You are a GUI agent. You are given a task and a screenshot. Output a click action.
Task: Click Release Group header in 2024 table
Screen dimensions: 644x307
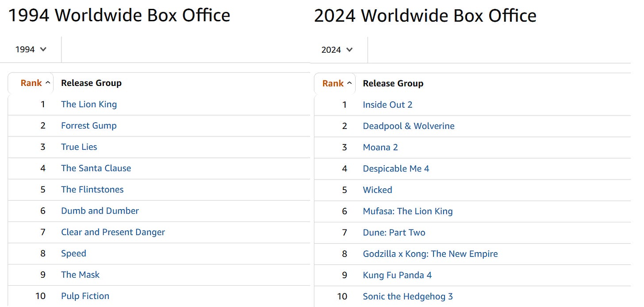[393, 83]
